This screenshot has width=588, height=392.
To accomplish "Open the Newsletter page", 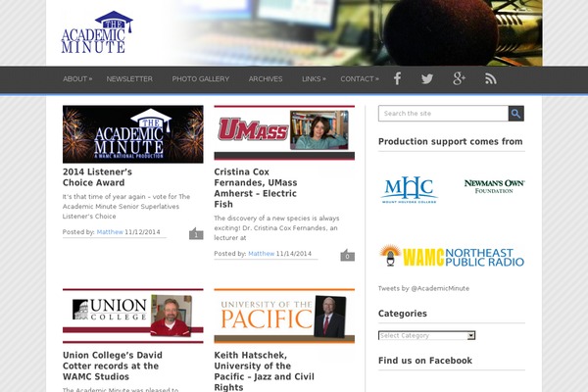I will coord(129,79).
